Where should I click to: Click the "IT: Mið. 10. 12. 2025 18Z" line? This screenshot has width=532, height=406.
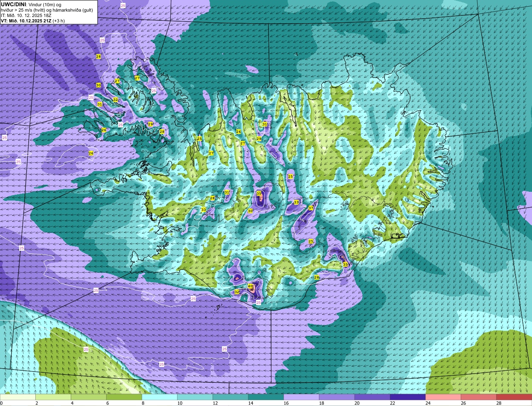pos(26,15)
